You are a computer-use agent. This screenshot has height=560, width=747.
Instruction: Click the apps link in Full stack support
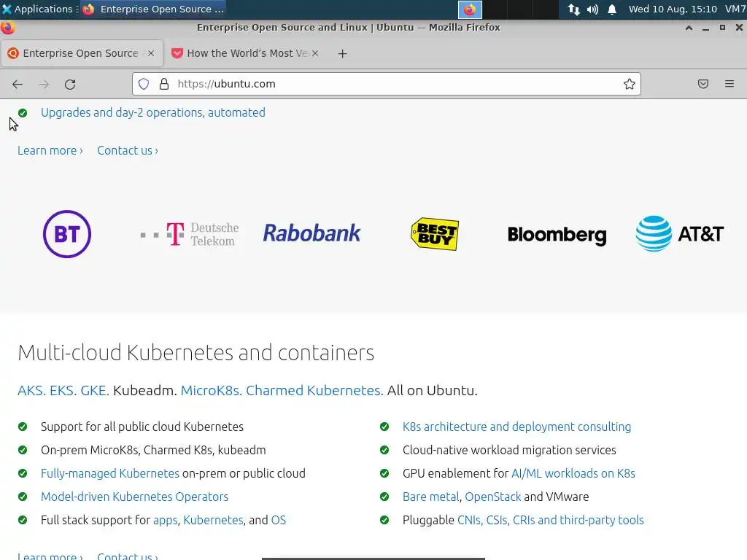point(166,520)
